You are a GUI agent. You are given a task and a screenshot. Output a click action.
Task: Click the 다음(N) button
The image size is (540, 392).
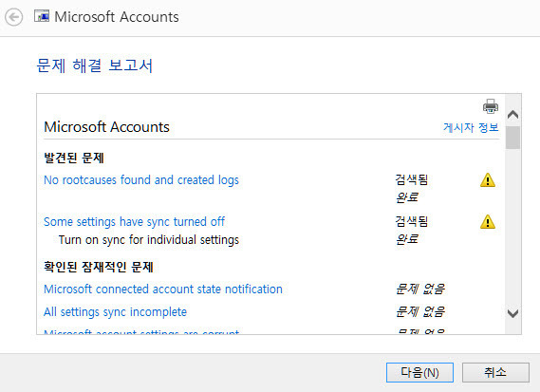[419, 372]
